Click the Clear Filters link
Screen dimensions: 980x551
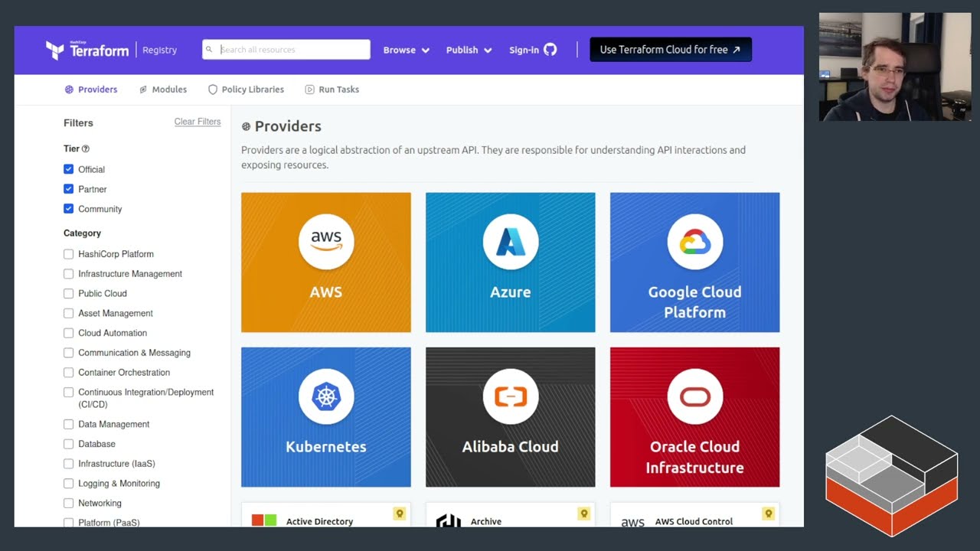click(198, 122)
